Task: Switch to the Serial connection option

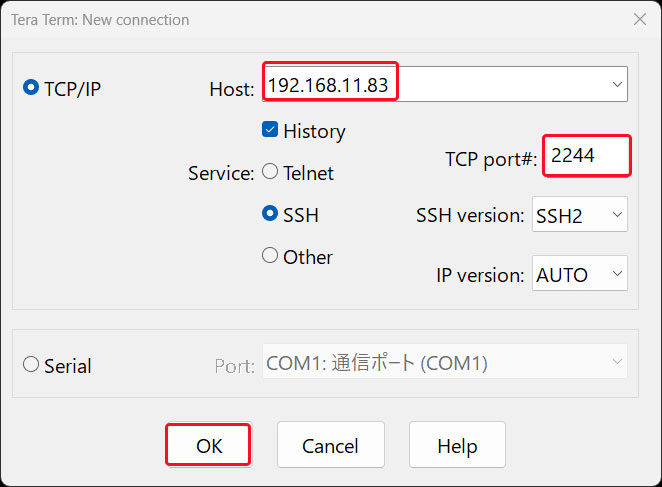Action: (x=31, y=365)
